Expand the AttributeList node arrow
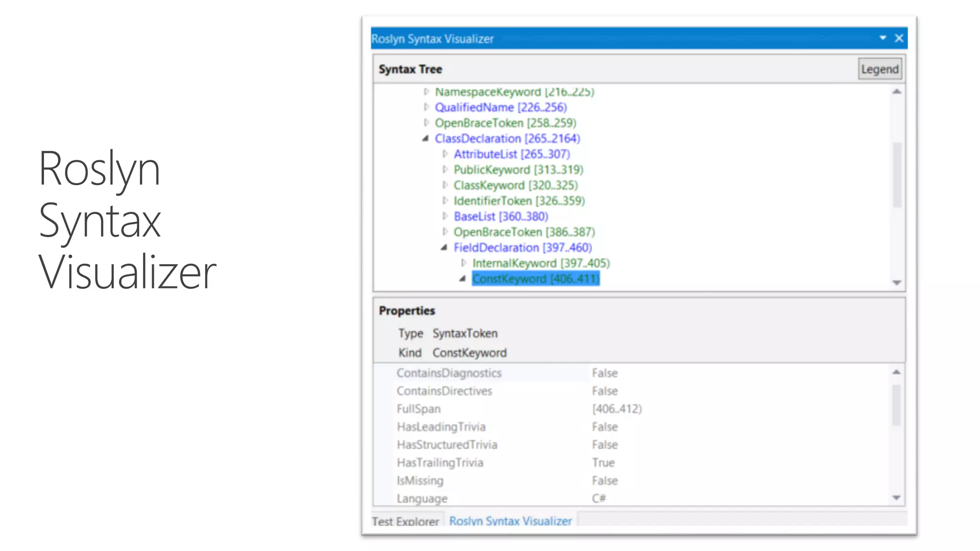The width and height of the screenshot is (980, 551). [x=445, y=154]
